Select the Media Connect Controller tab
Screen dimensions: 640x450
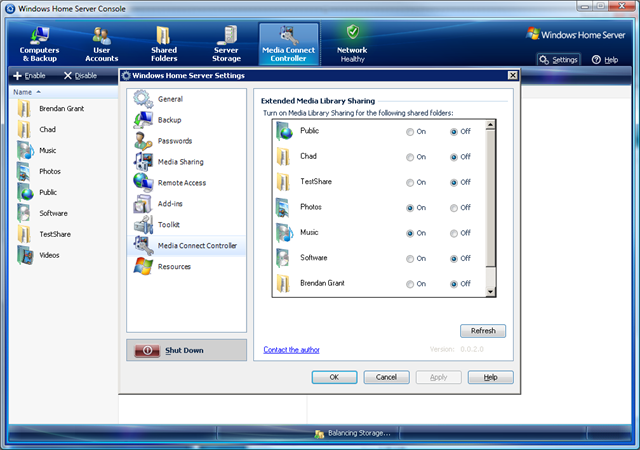289,44
